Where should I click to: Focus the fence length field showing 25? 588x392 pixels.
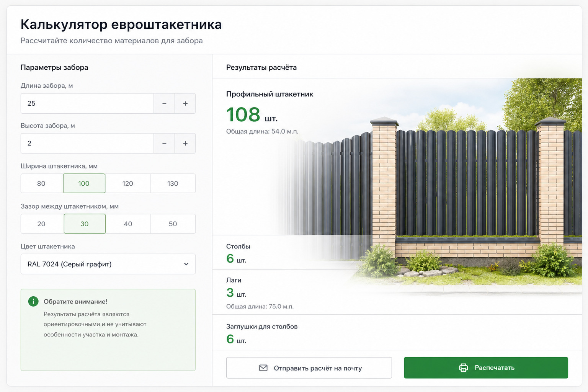click(87, 103)
